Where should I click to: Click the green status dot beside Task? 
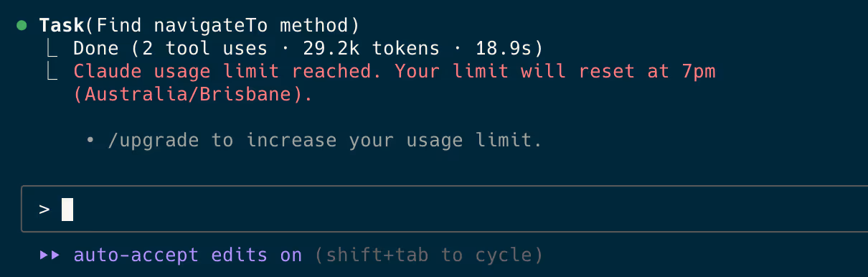click(22, 26)
